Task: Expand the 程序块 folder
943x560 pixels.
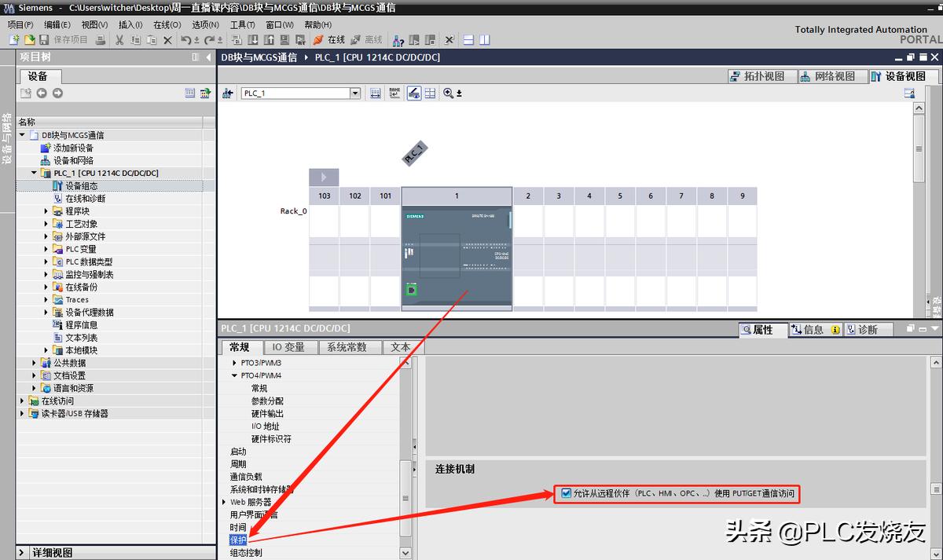Action: [x=46, y=211]
